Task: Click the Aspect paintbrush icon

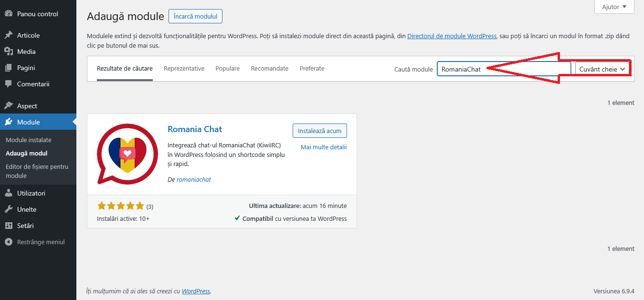Action: tap(8, 106)
